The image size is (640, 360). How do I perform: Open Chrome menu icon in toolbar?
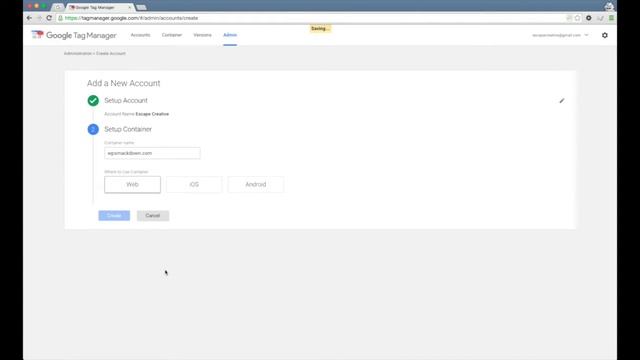click(611, 18)
